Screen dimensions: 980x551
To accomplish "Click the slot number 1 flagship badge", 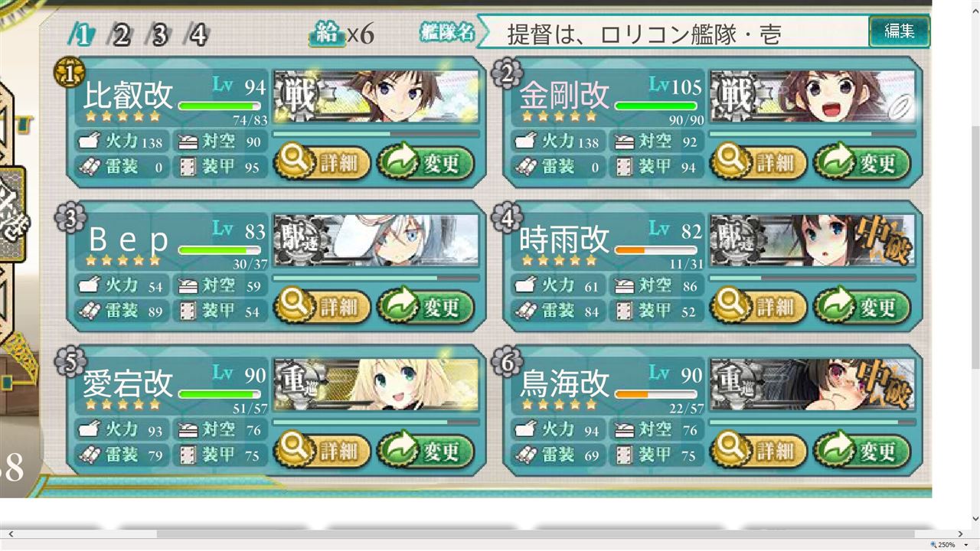I will click(x=64, y=73).
